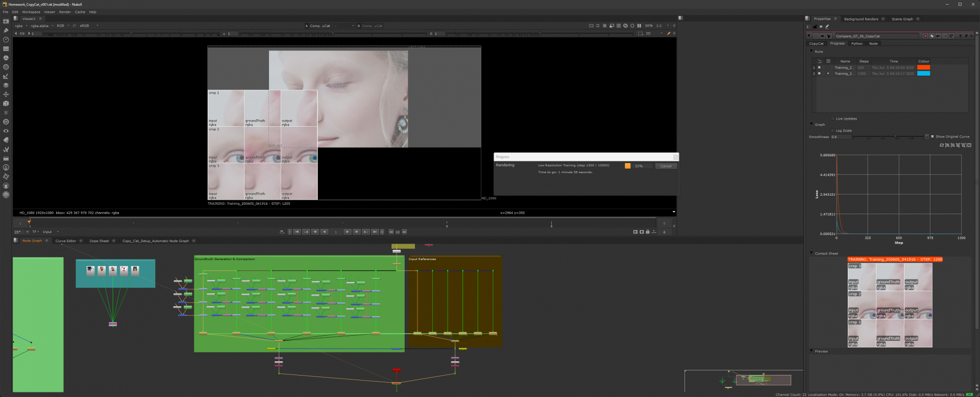980x397 pixels.
Task: Enable the Log Scale checkbox
Action: 832,131
